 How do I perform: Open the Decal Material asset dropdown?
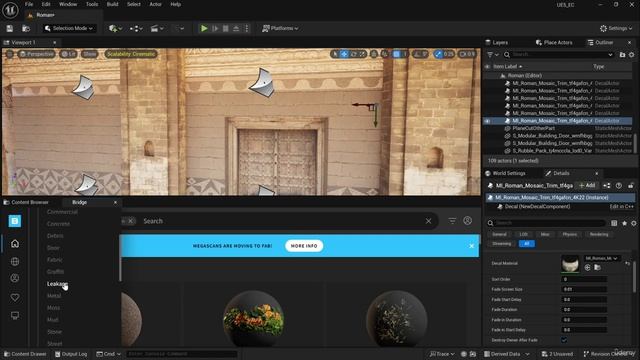coord(601,258)
